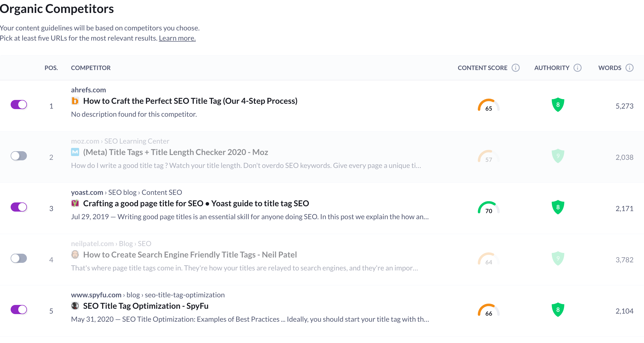Click the Yoast content score gauge
This screenshot has width=644, height=343.
[488, 208]
